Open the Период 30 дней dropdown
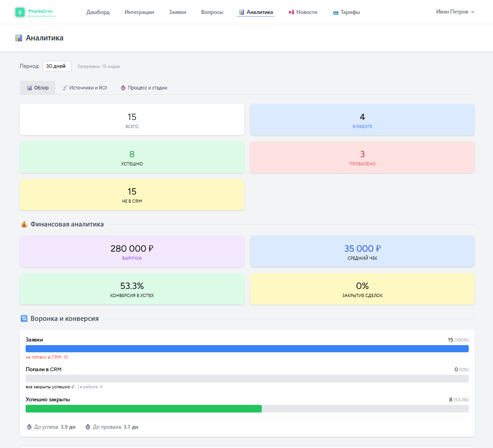Screen dimensions: 493x448 [57, 66]
